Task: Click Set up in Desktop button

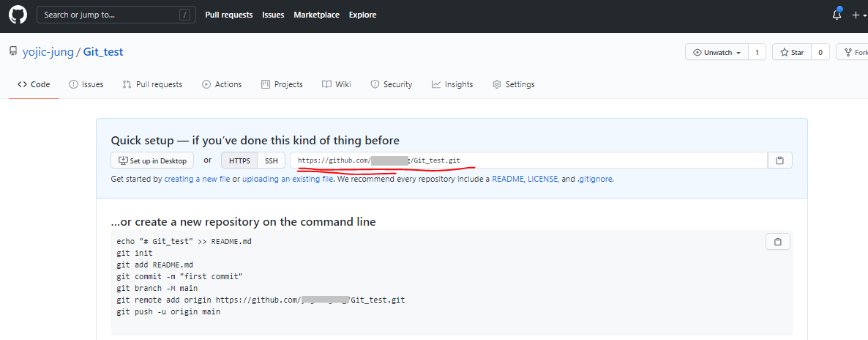Action: 152,160
